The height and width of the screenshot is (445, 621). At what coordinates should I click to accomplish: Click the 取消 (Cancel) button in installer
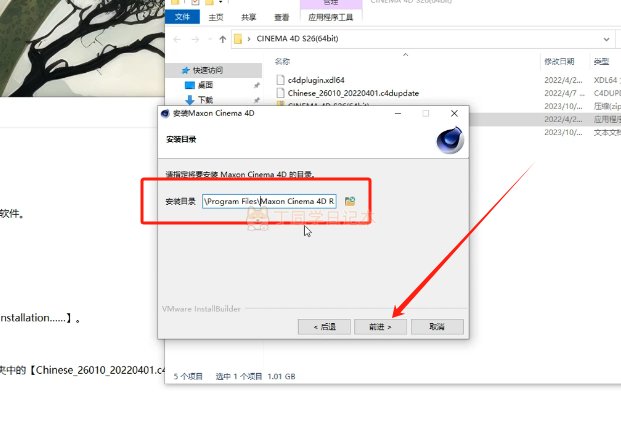tap(437, 327)
